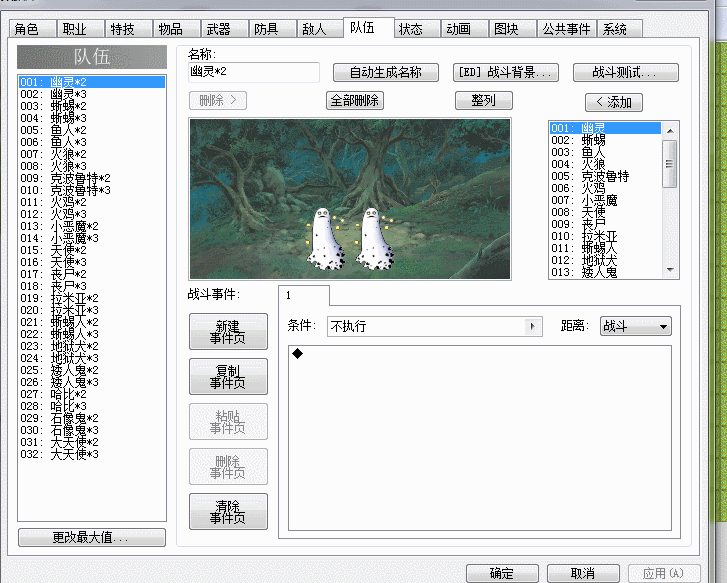This screenshot has height=583, width=727.
Task: Select enemy 002: 蜥蜴 in enemy list
Action: [605, 140]
